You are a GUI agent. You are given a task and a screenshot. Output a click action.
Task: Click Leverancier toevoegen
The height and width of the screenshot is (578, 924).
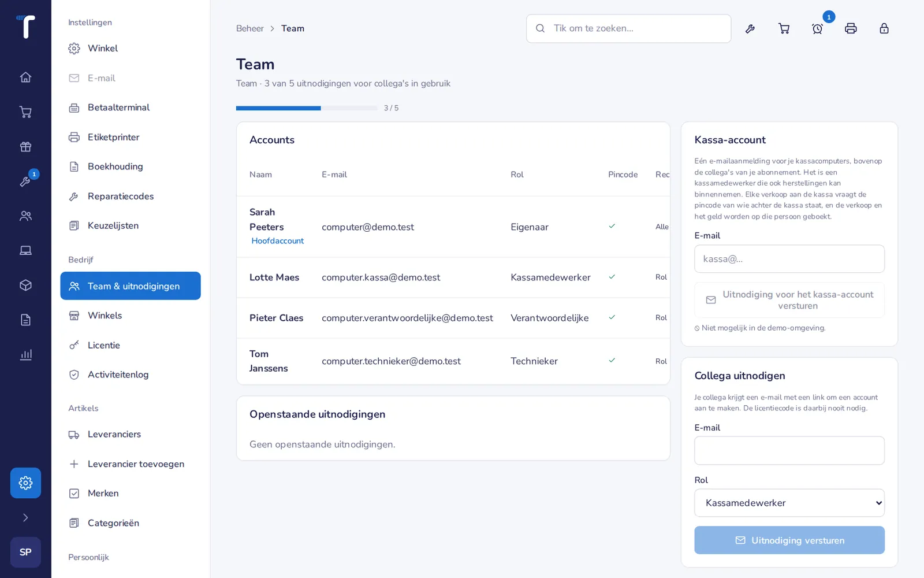[131, 464]
